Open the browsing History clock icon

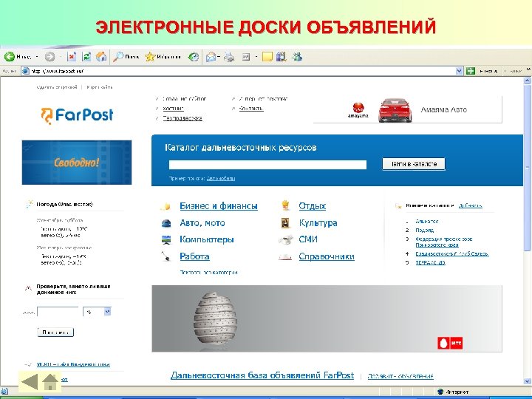tap(194, 57)
